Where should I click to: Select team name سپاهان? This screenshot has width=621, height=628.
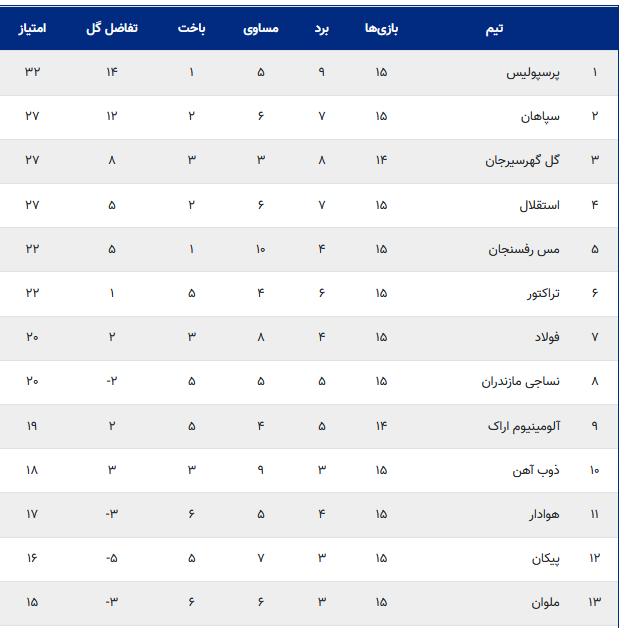tap(540, 117)
